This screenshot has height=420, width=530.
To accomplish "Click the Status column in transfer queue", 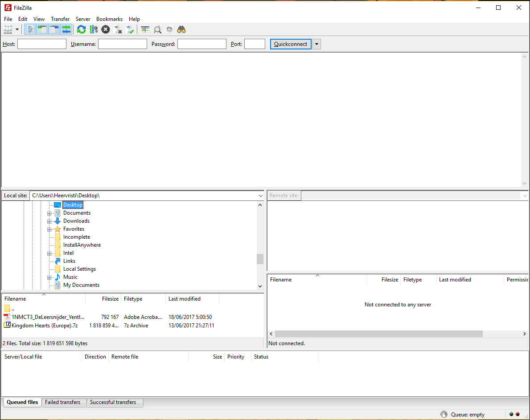I will coord(284,356).
